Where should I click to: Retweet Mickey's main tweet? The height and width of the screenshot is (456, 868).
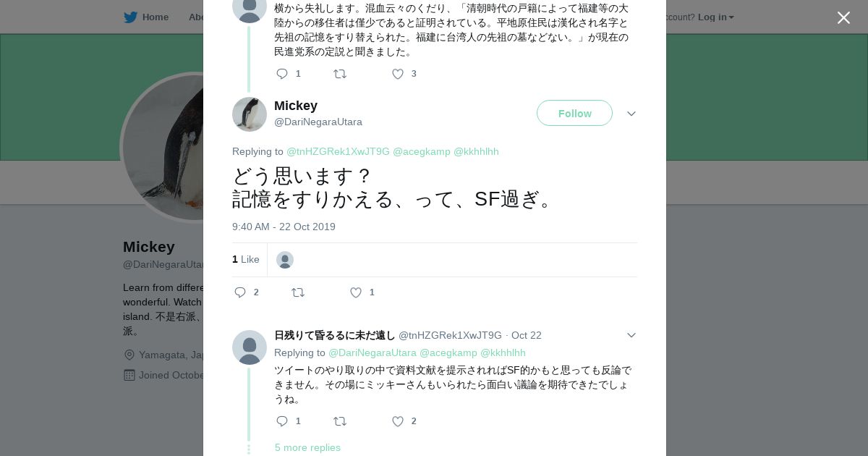click(x=298, y=292)
